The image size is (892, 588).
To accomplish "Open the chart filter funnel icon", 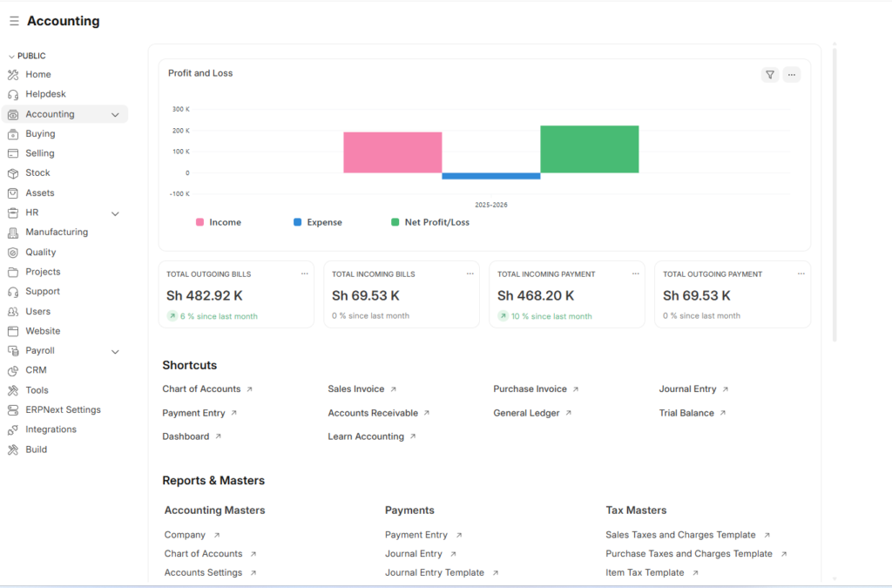I will click(x=769, y=75).
